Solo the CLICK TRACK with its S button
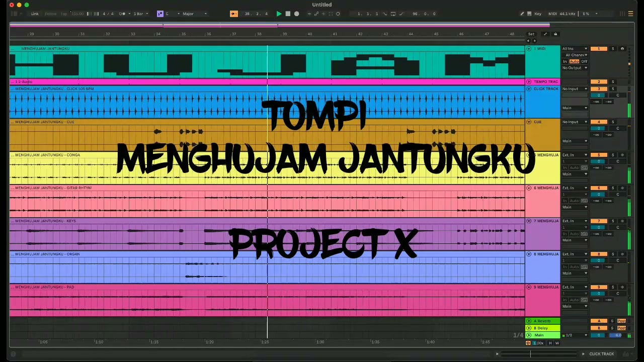Viewport: 644px width, 362px height. pyautogui.click(x=613, y=88)
